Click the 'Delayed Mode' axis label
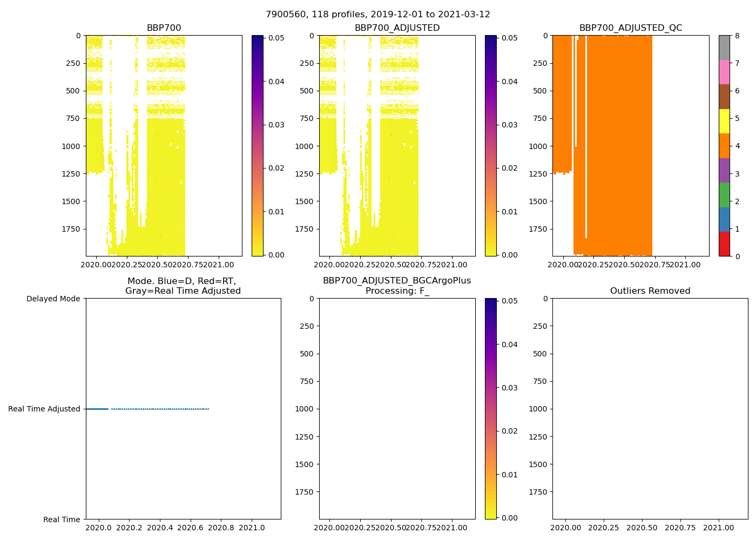This screenshot has height=540, width=756. (x=53, y=299)
